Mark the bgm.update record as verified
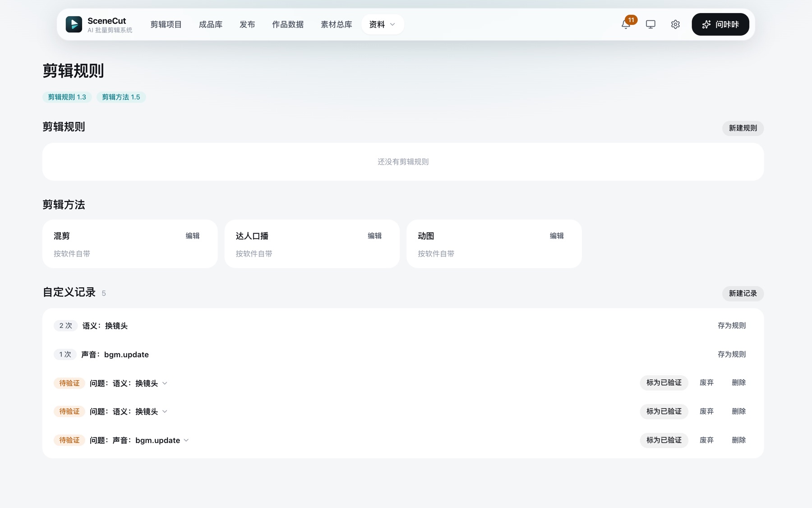 [664, 440]
